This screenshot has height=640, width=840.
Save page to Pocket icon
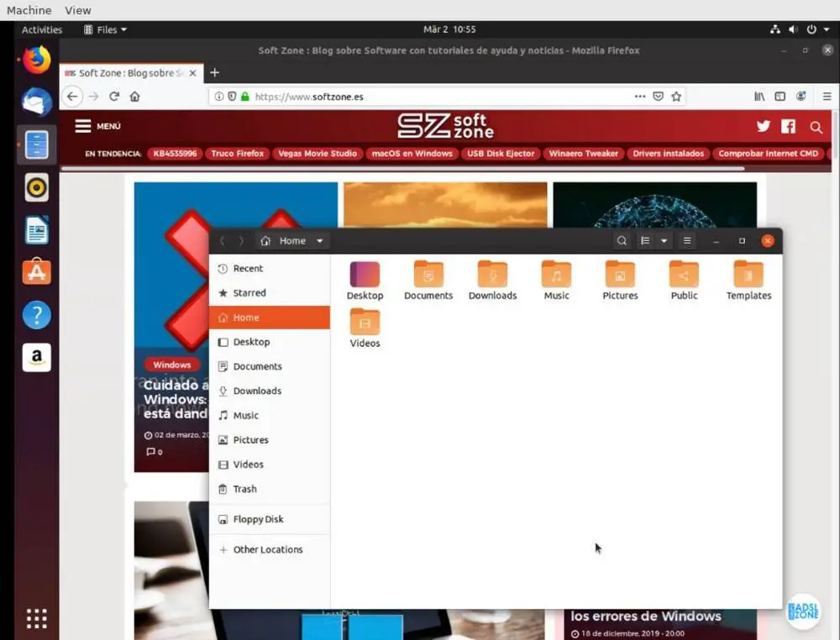pos(659,97)
